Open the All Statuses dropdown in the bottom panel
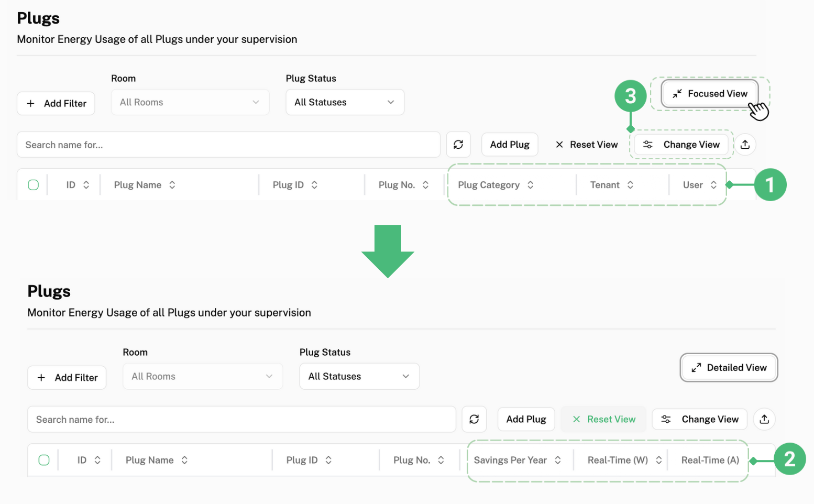The image size is (814, 504). 359,376
